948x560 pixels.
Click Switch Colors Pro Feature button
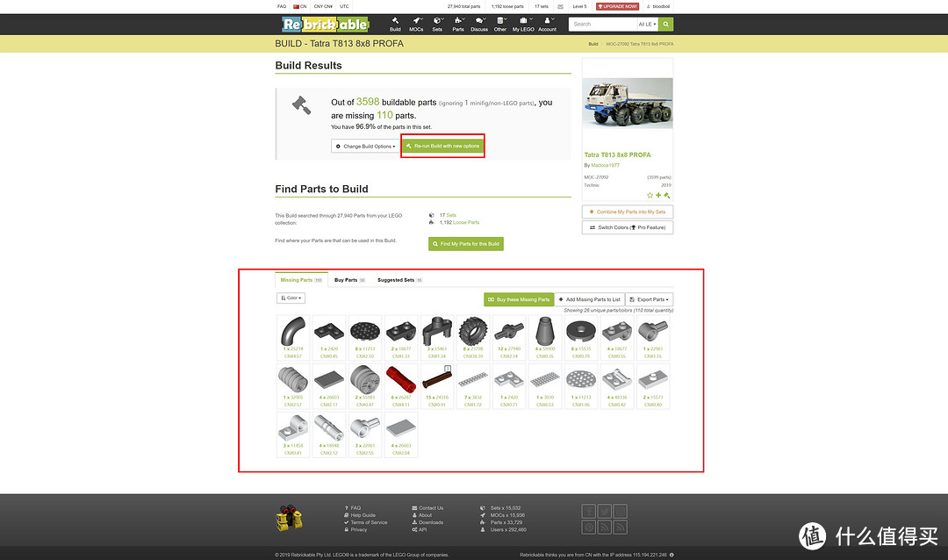tap(628, 227)
